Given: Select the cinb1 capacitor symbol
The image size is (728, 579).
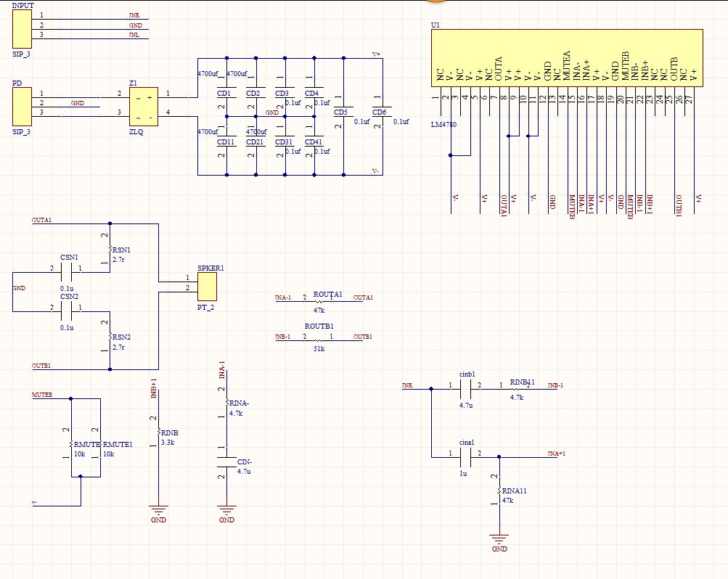Looking at the screenshot, I should [x=466, y=389].
